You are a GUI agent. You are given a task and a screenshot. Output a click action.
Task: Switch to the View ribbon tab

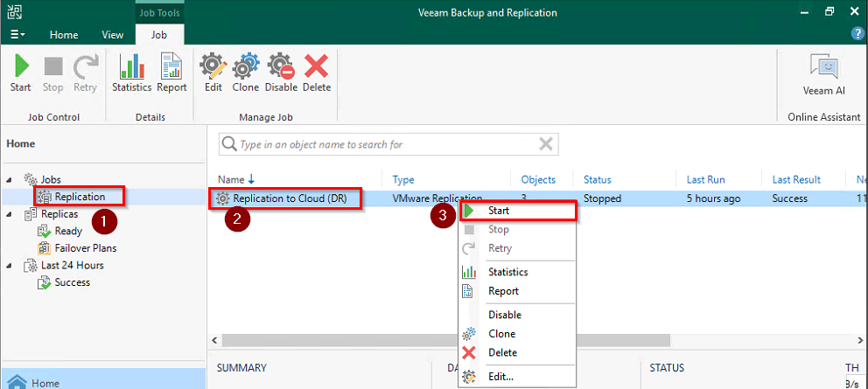coord(112,35)
